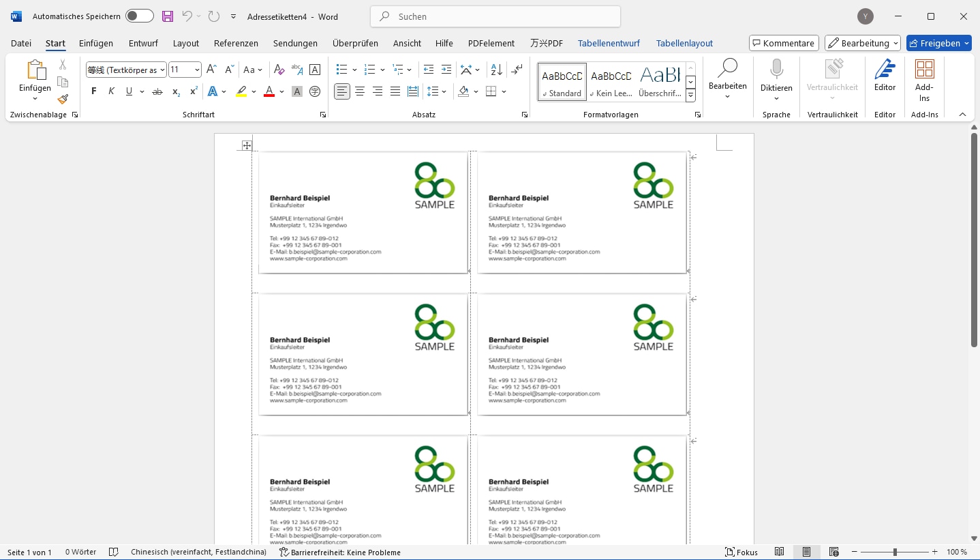Increase paragraph indent
This screenshot has width=980, height=560.
[x=446, y=70]
